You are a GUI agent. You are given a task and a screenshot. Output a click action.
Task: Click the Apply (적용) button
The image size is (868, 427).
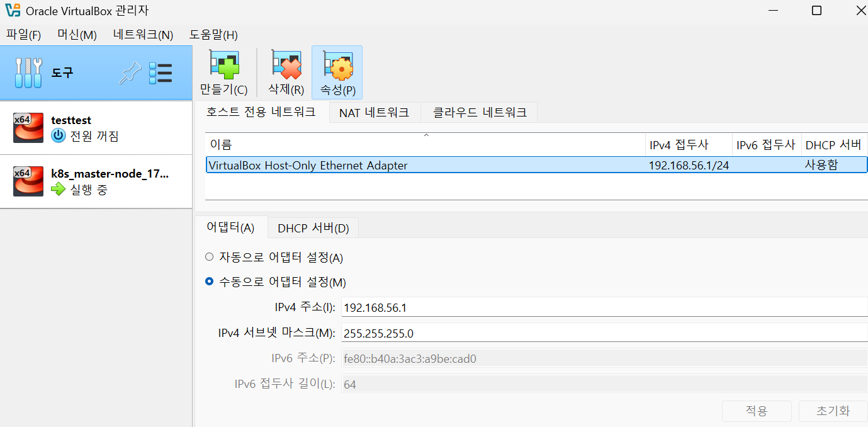point(757,411)
